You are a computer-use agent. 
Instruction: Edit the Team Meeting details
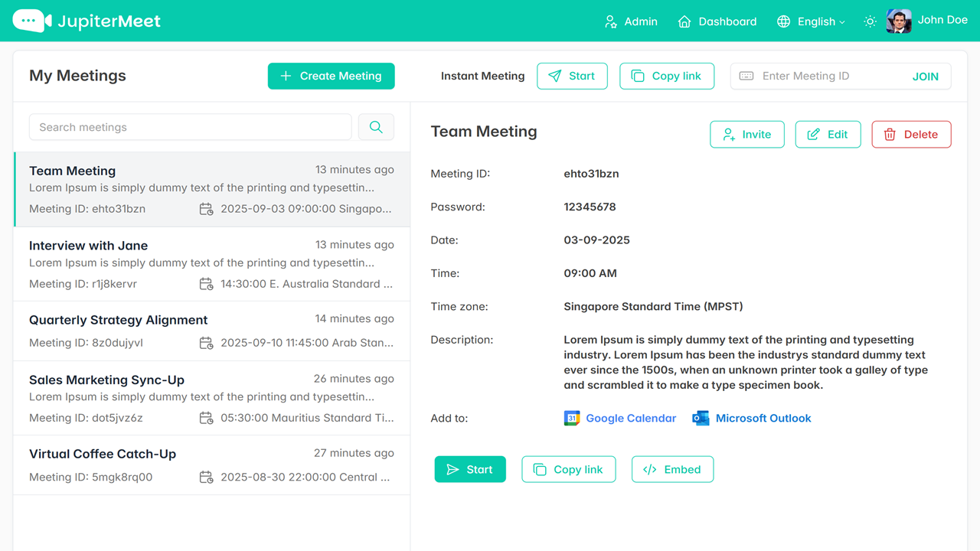point(828,135)
